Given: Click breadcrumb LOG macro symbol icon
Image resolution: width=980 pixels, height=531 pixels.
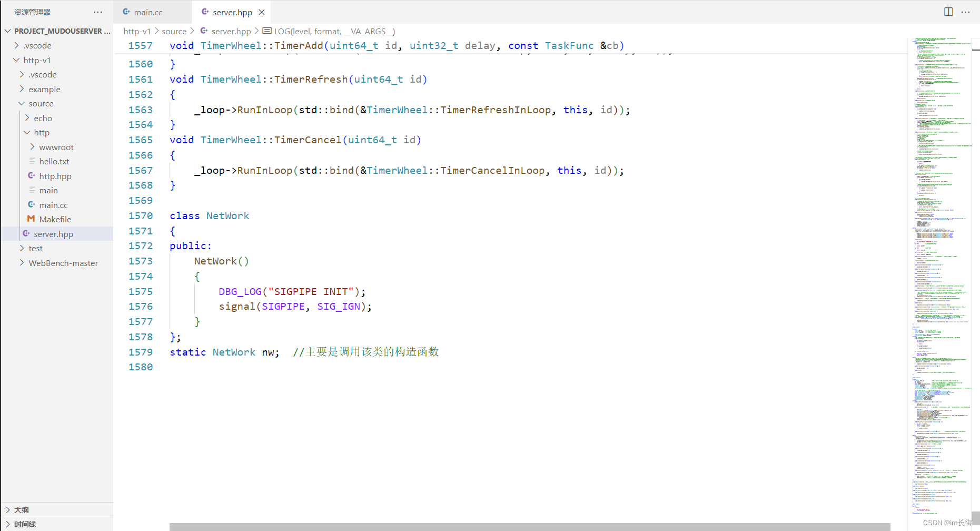Looking at the screenshot, I should click(266, 31).
